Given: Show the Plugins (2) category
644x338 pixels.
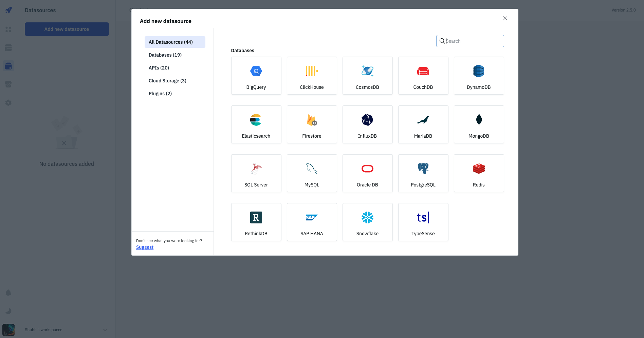Looking at the screenshot, I should click(160, 94).
